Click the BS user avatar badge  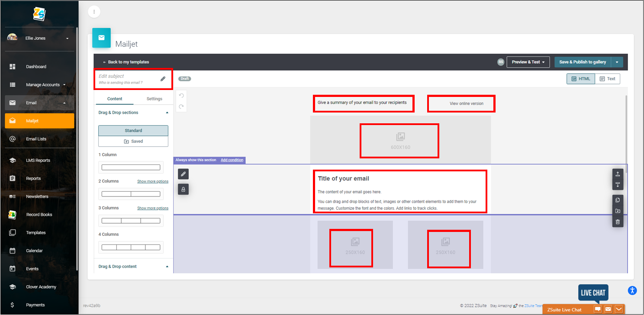(501, 62)
